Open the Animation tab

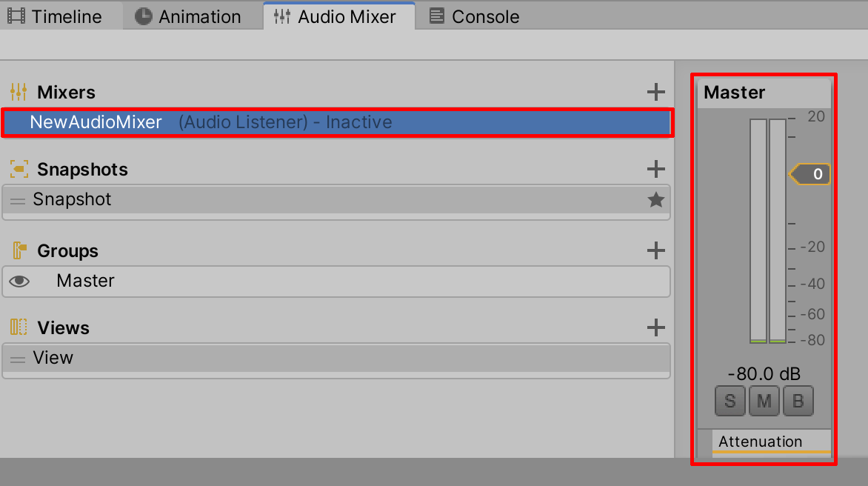click(x=189, y=16)
